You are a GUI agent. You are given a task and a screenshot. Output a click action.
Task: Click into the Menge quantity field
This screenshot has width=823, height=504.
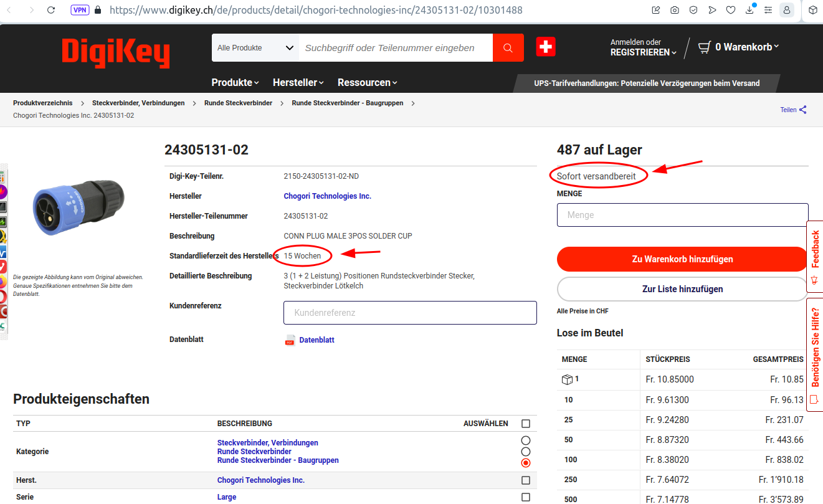click(x=682, y=215)
